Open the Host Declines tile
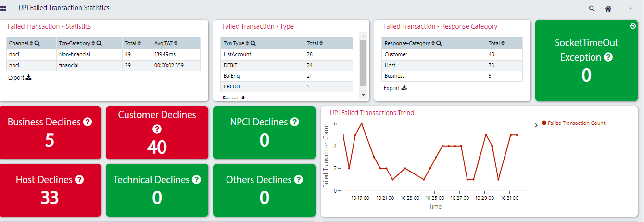 tap(51, 190)
